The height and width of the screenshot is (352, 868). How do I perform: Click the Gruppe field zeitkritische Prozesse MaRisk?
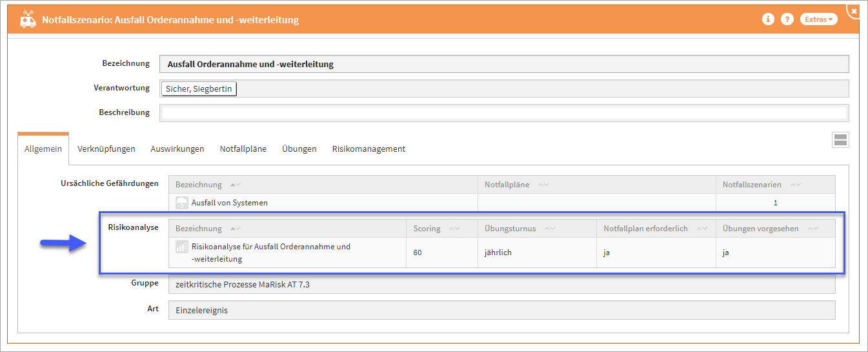click(501, 284)
